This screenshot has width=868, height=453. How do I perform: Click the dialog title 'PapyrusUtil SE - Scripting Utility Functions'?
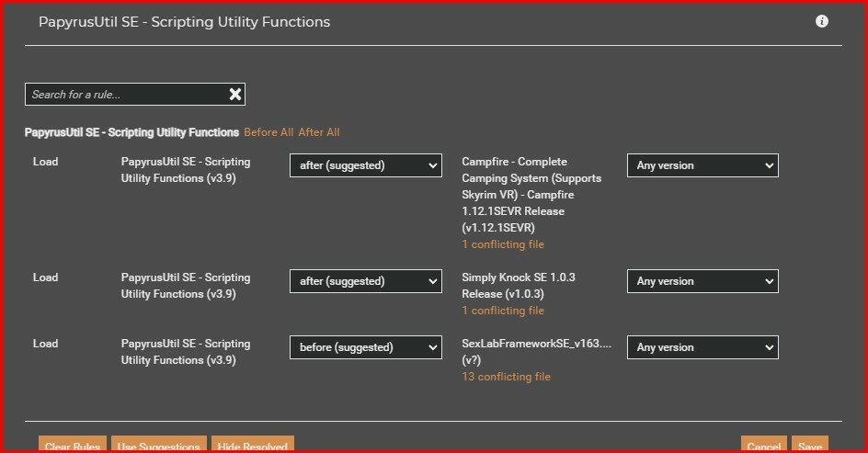(x=184, y=22)
